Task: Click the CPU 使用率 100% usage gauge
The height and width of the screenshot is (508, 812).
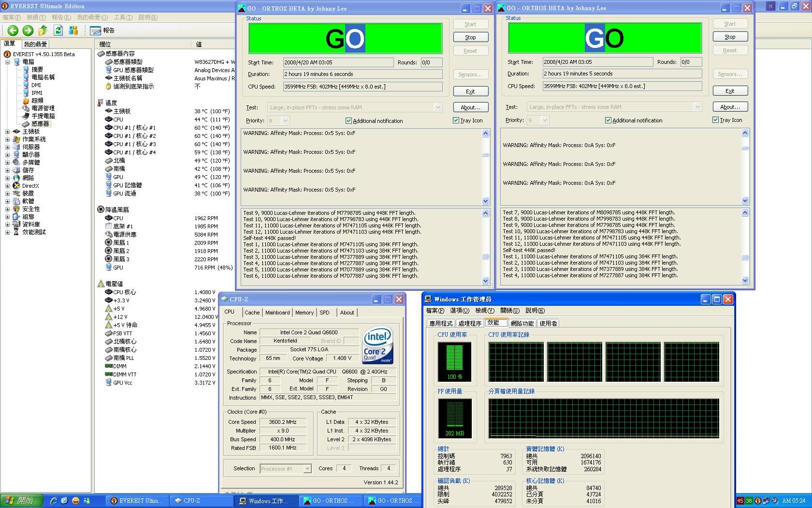Action: click(x=454, y=361)
